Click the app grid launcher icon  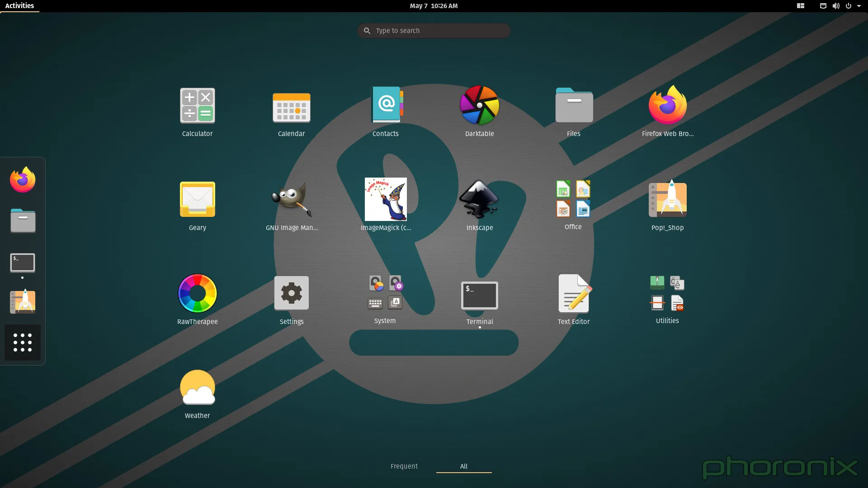click(x=23, y=342)
